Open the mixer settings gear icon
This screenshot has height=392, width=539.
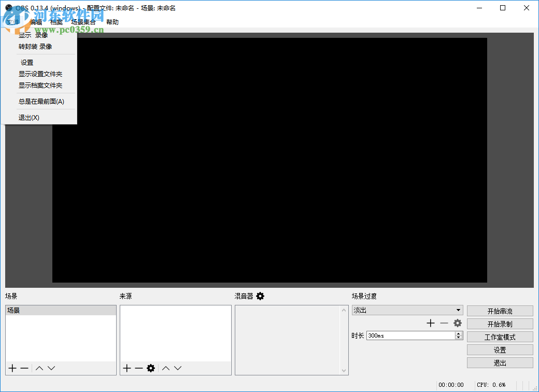pyautogui.click(x=260, y=296)
